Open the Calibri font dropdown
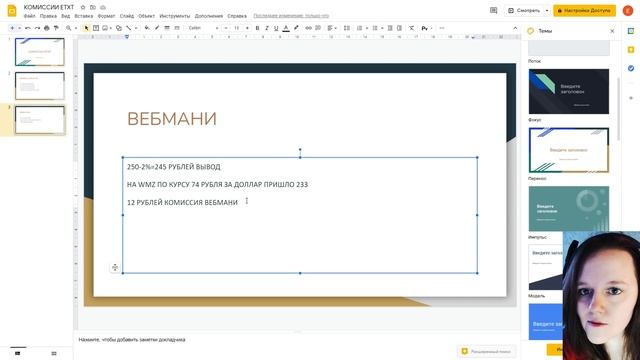The image size is (640, 360). click(203, 28)
